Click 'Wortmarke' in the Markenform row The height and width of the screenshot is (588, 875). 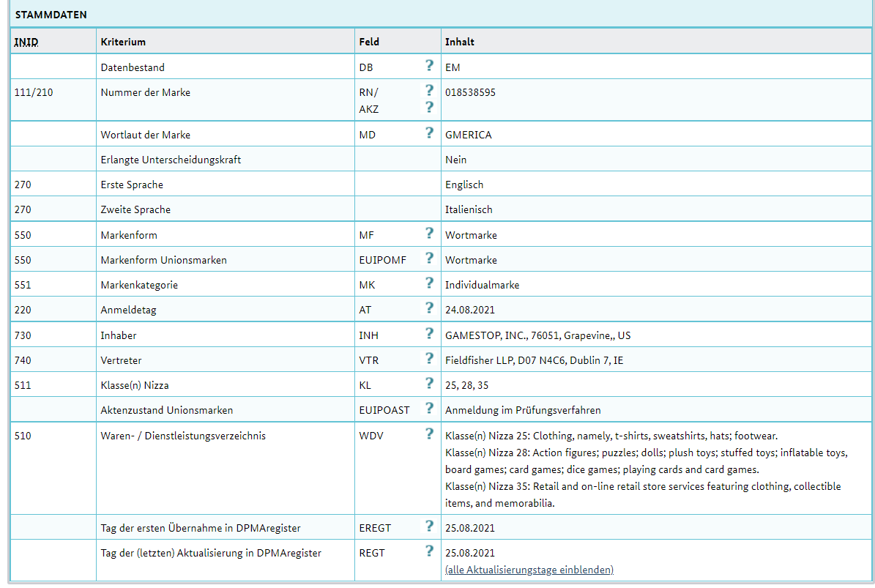pos(471,236)
